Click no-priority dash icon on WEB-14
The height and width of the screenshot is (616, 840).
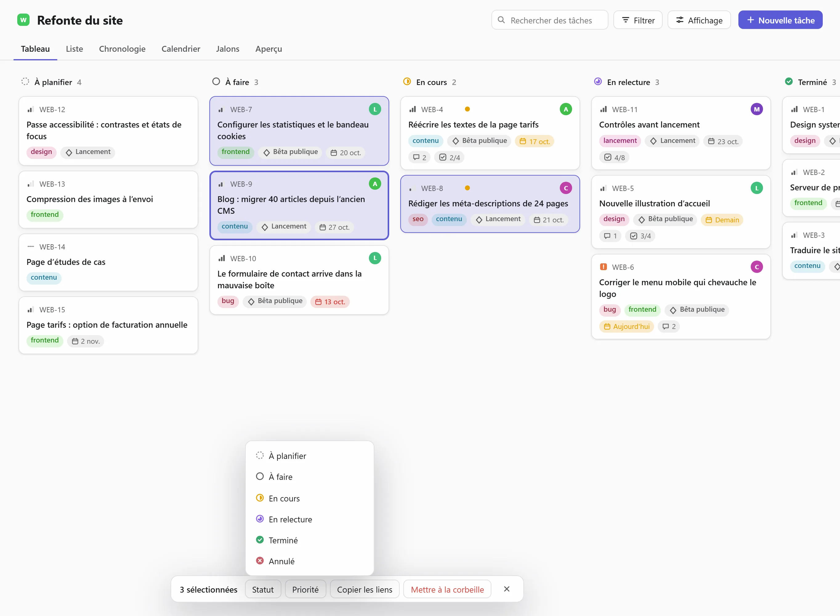point(30,247)
